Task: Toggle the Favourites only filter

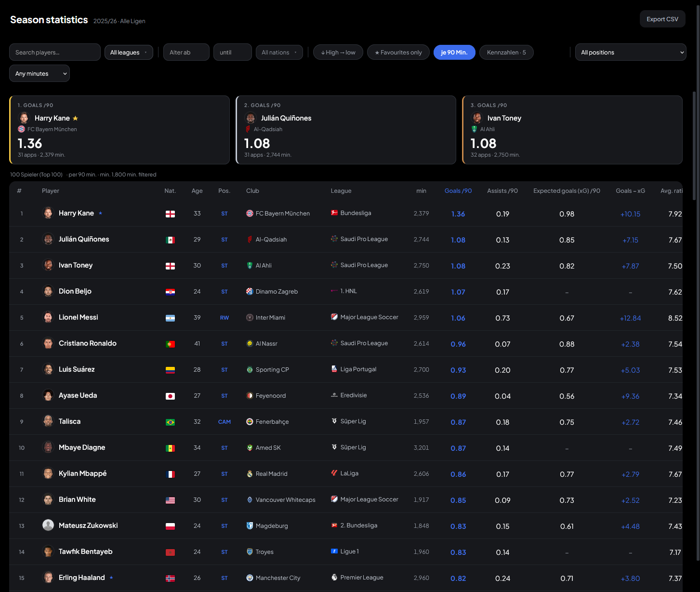Action: coord(398,52)
